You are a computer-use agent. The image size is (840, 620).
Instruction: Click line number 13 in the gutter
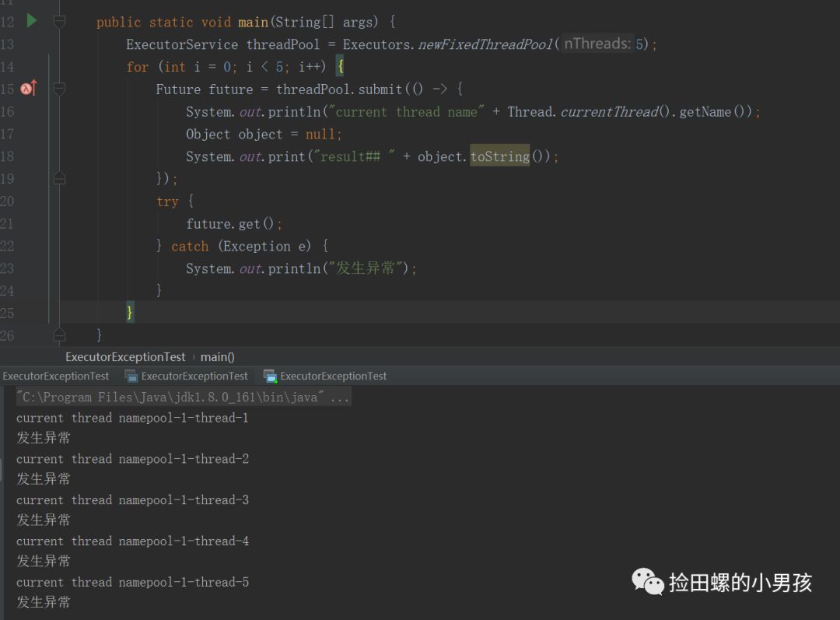click(x=7, y=44)
